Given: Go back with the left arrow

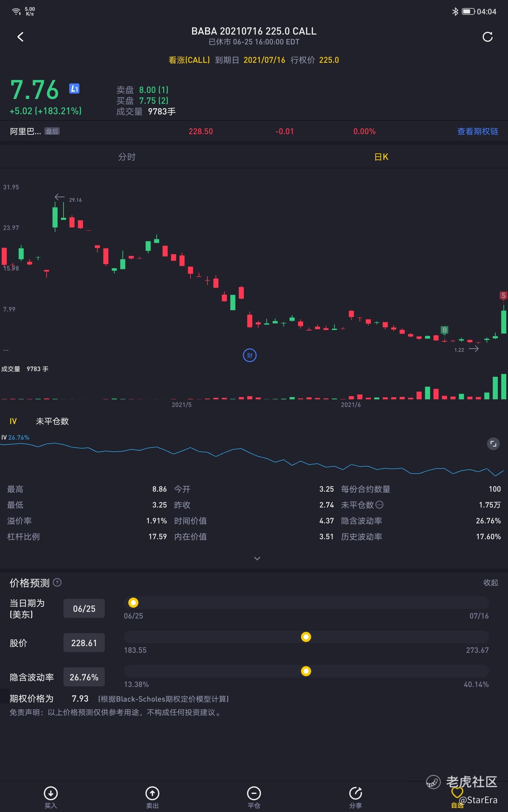Looking at the screenshot, I should click(x=21, y=36).
